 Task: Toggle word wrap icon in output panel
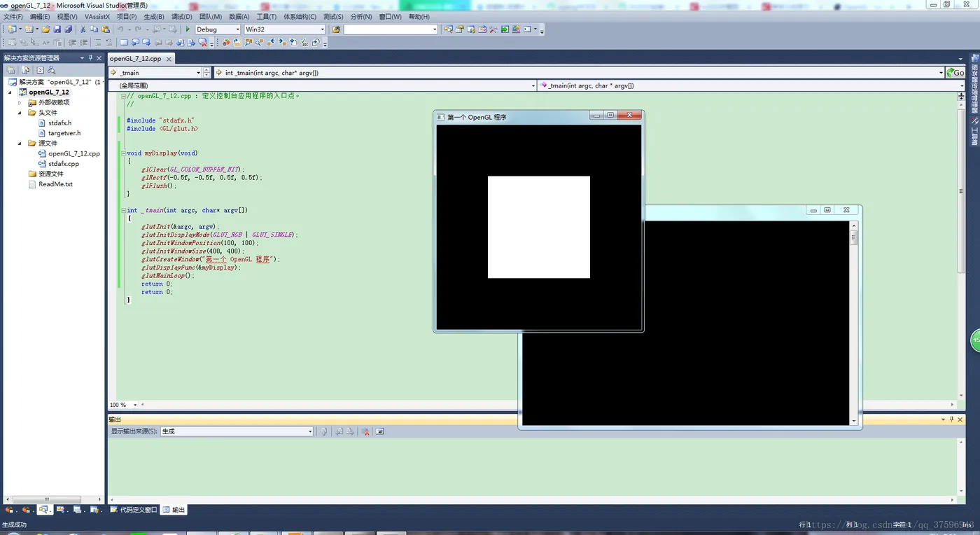point(380,431)
